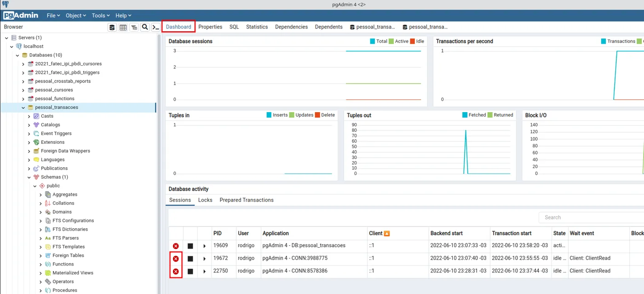Select the FTS Dictionaries tree item
The width and height of the screenshot is (644, 294).
click(x=70, y=230)
